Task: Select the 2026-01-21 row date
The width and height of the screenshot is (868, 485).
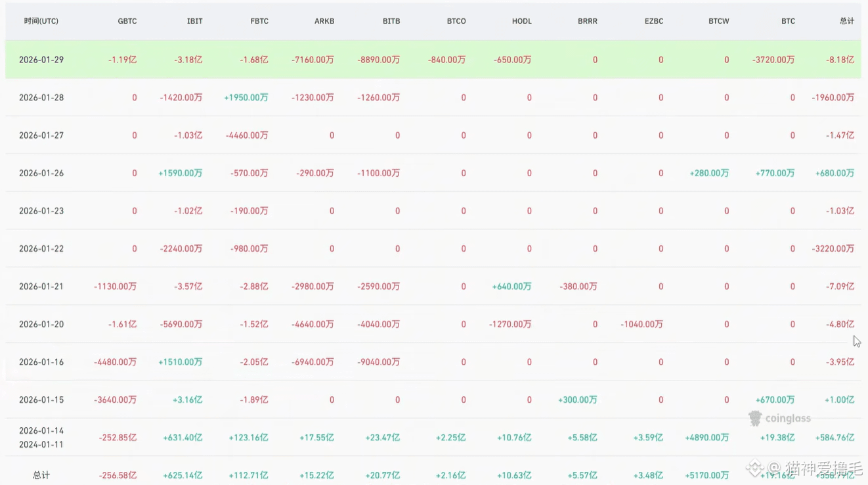Action: click(41, 287)
